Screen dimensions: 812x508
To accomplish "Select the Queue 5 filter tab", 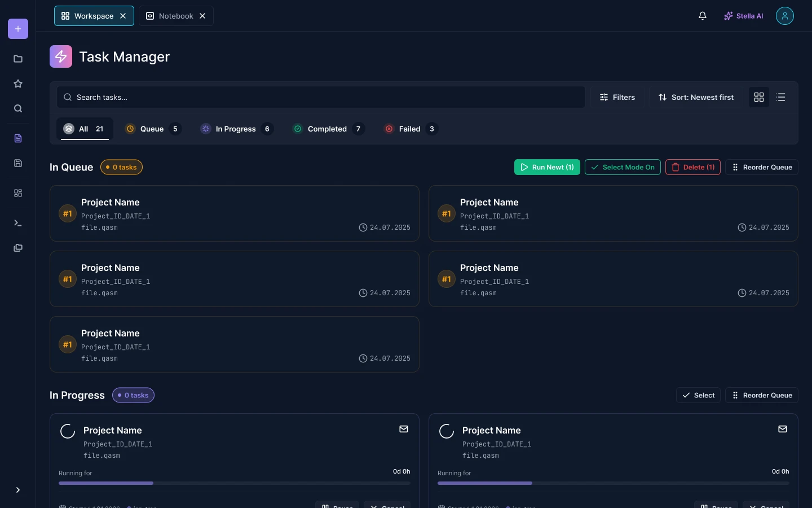I will 153,129.
